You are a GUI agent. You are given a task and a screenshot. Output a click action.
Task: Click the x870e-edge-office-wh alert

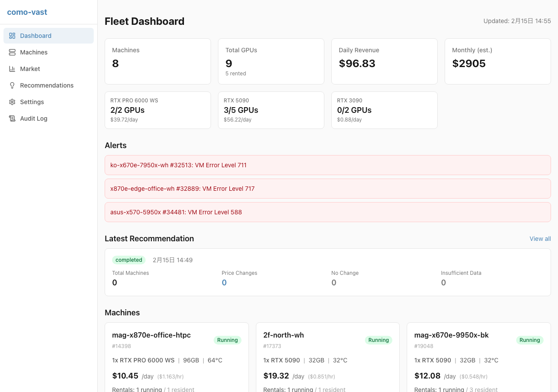tap(328, 189)
